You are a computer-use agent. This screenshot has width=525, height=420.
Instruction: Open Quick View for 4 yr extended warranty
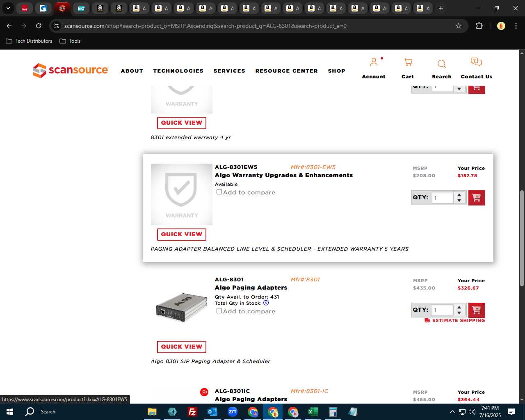coord(182,123)
